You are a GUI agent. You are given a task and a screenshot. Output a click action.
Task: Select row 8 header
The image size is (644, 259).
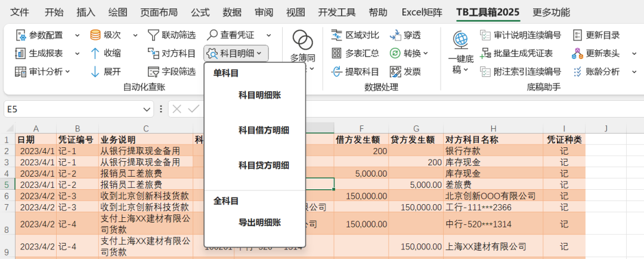pos(8,224)
